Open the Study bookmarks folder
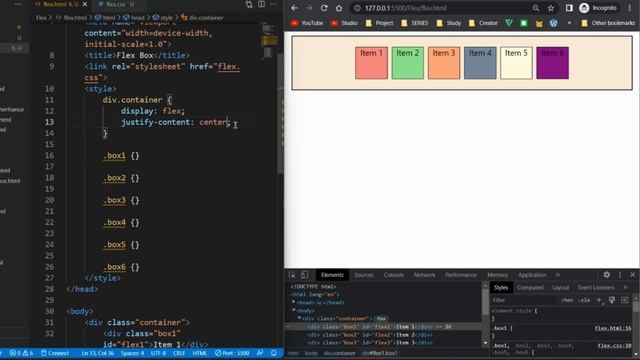This screenshot has width=640, height=360. [x=449, y=23]
